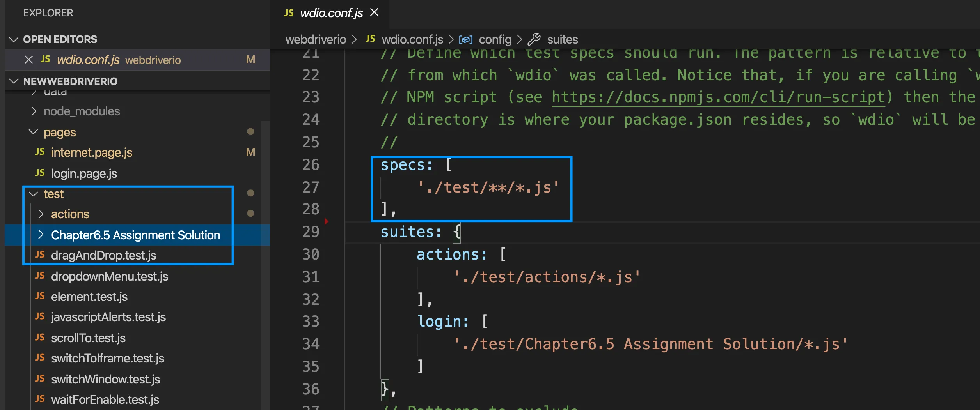Click the JS icon in the wdio.conf.js tab

[x=289, y=13]
